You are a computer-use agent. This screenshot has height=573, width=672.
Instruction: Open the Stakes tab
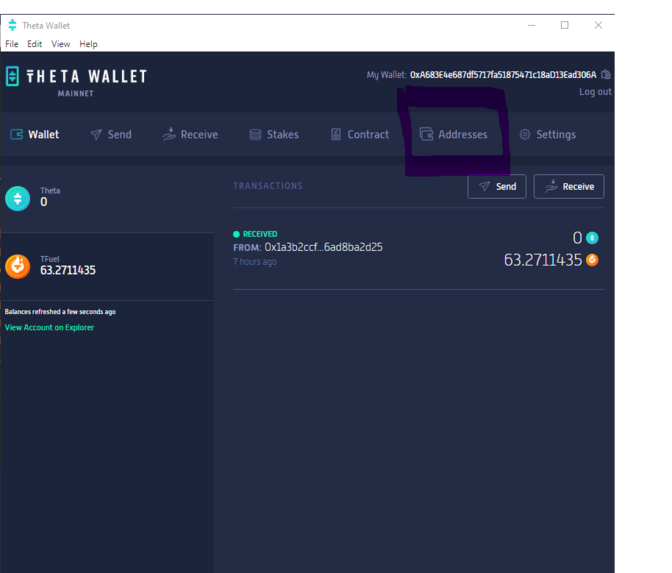click(274, 135)
